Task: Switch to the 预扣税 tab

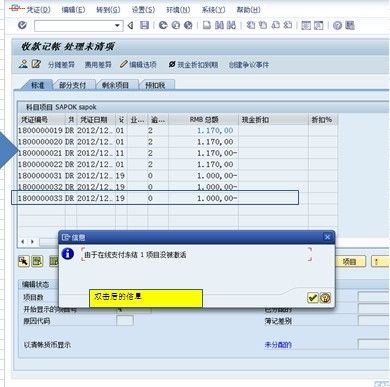Action: (x=155, y=85)
